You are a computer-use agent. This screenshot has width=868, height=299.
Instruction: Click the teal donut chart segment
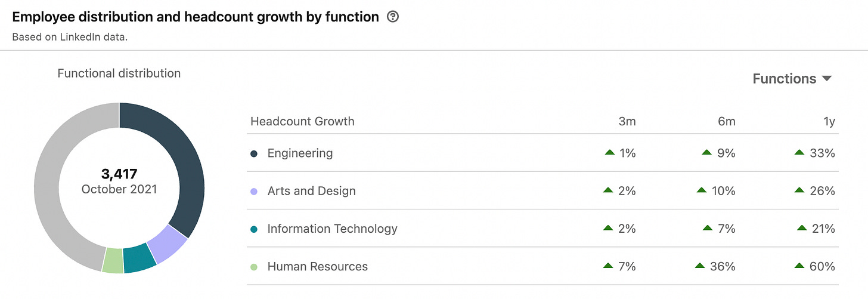139,259
